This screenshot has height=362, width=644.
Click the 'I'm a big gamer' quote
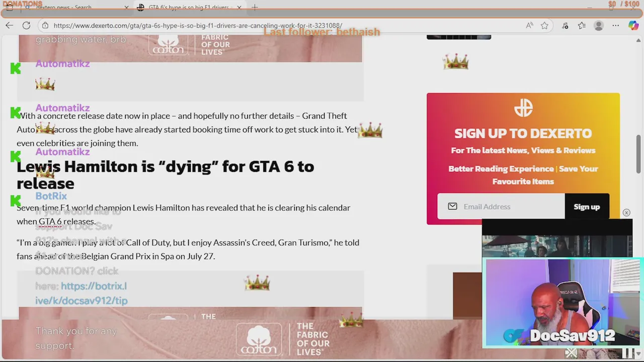click(188, 249)
